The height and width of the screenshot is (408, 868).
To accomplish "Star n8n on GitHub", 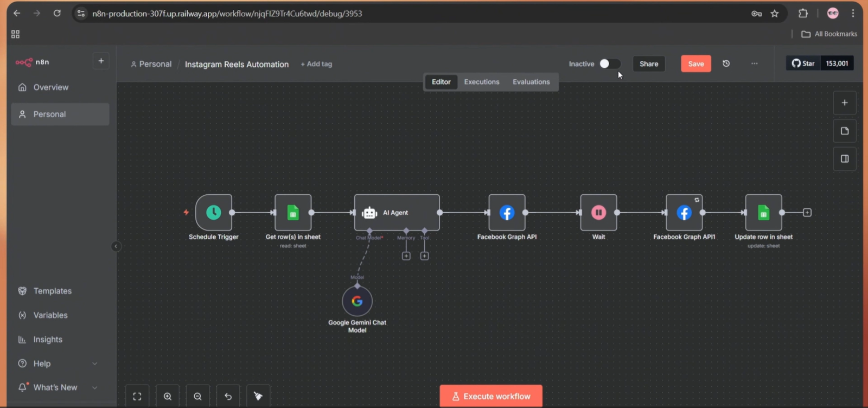I will click(x=803, y=63).
